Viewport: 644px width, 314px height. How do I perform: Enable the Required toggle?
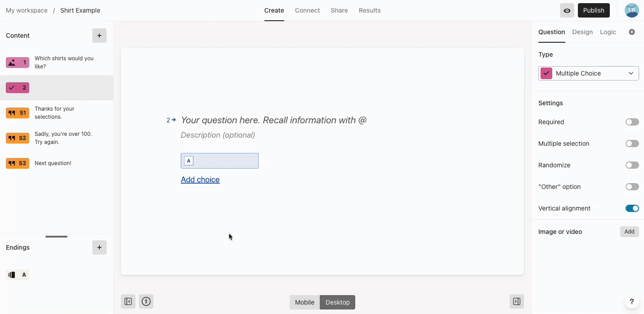[632, 122]
